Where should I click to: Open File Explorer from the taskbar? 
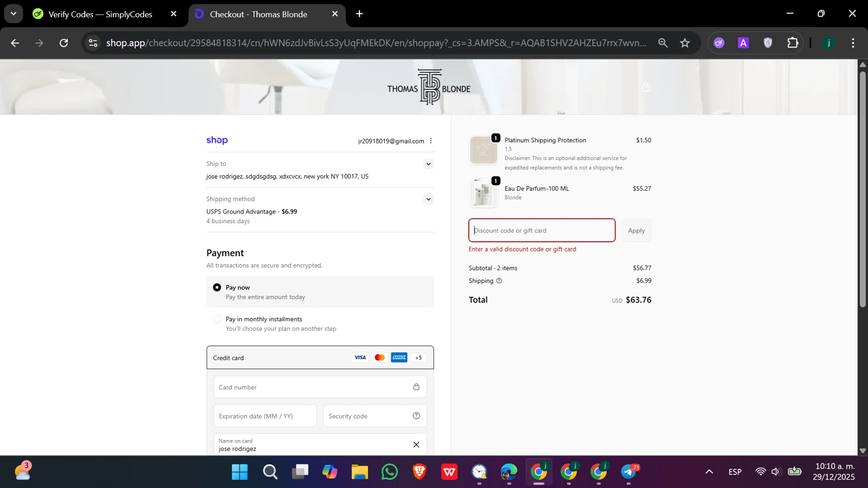click(x=360, y=472)
